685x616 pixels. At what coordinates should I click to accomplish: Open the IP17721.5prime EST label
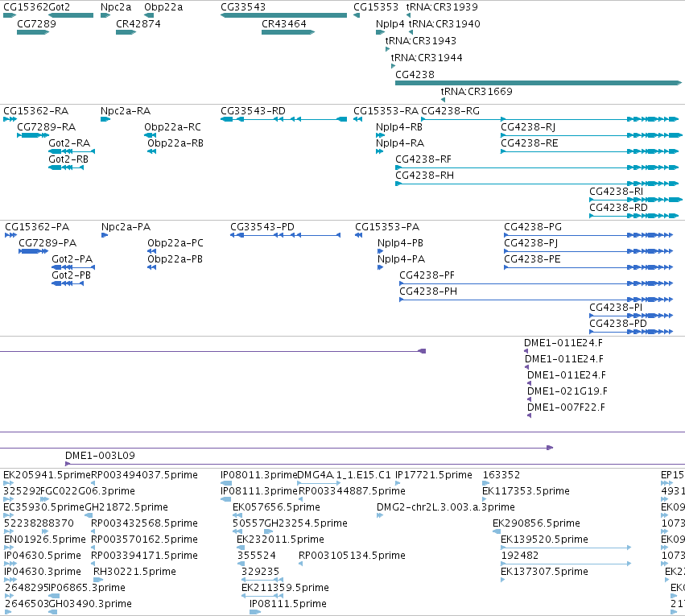click(434, 475)
